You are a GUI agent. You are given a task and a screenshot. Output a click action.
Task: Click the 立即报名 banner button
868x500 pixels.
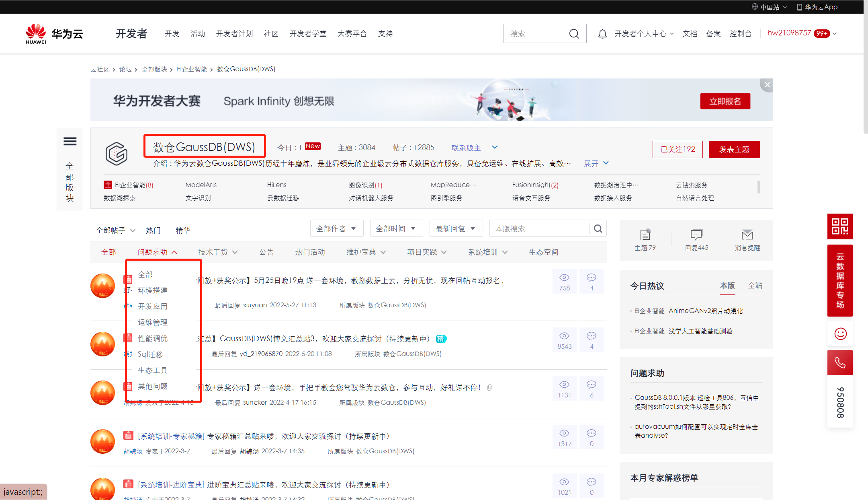pos(725,101)
